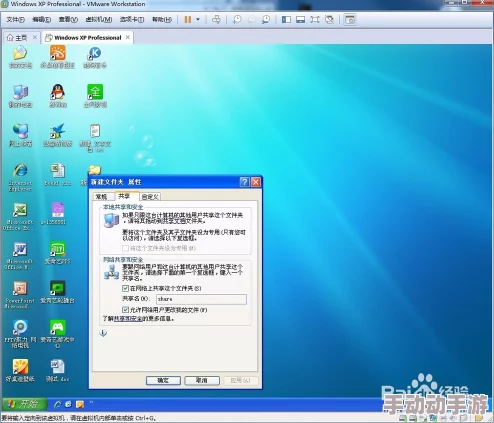Select the blue K desktop shortcut
The image size is (494, 423).
95,57
